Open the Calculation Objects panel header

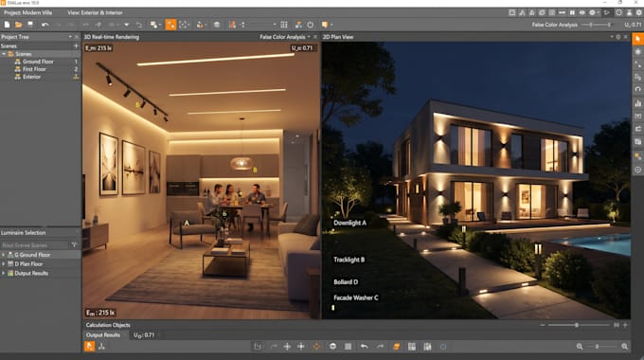coord(108,325)
